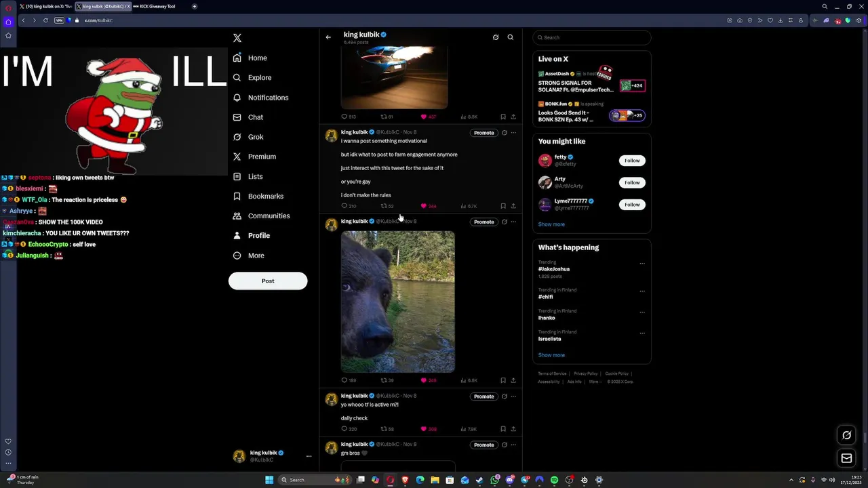Open more options on the motivational tweet
868x488 pixels.
[513, 133]
